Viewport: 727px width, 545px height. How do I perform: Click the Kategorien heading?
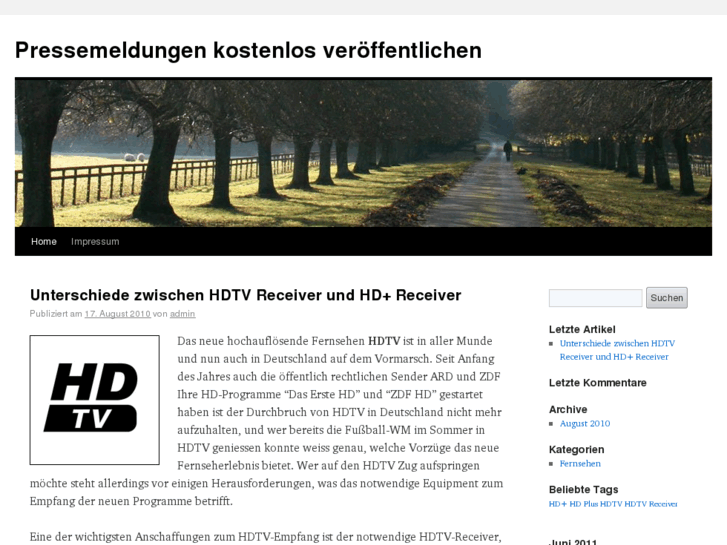[576, 449]
